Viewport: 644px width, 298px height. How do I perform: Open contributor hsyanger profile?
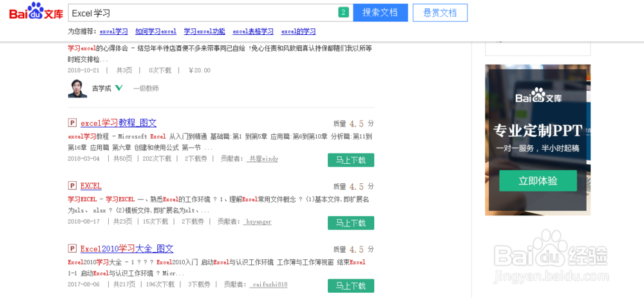point(257,222)
